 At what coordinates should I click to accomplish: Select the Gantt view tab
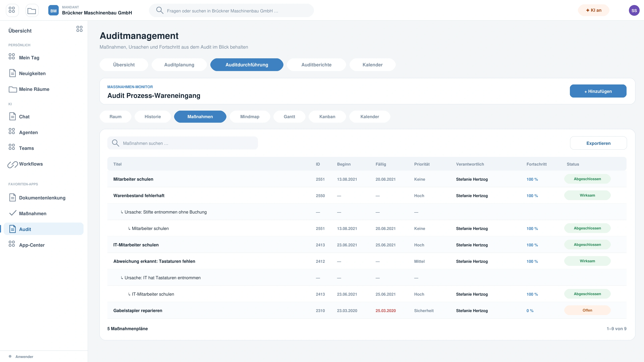289,117
